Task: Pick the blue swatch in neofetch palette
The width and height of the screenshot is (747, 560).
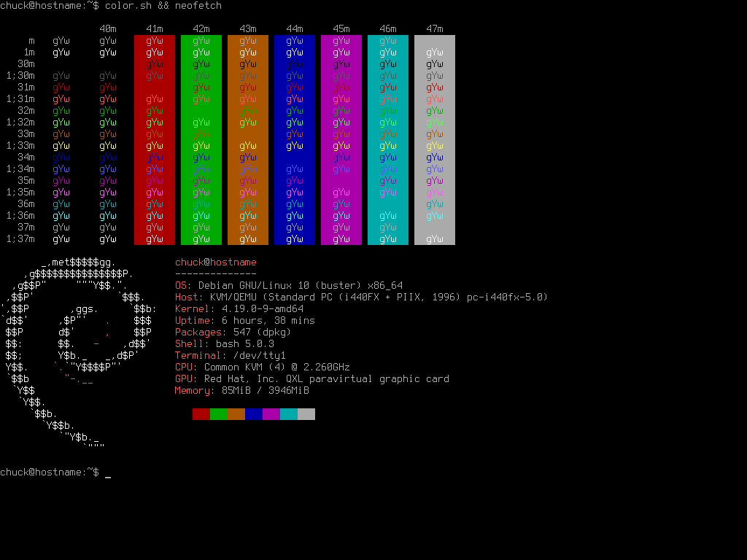Action: pyautogui.click(x=254, y=414)
